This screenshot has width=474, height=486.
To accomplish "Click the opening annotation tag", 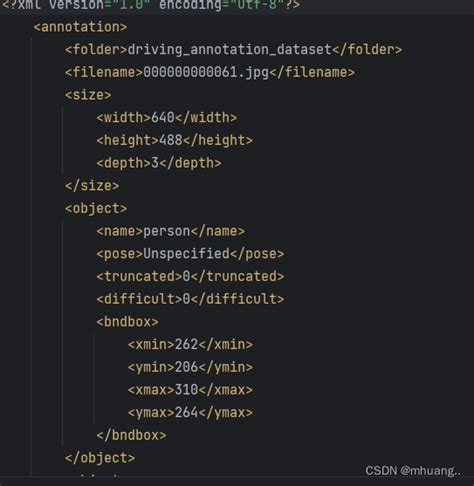I will (x=80, y=27).
